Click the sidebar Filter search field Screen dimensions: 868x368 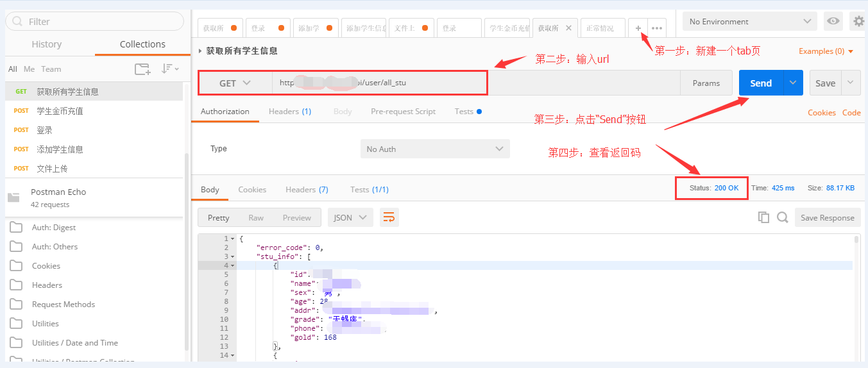95,21
